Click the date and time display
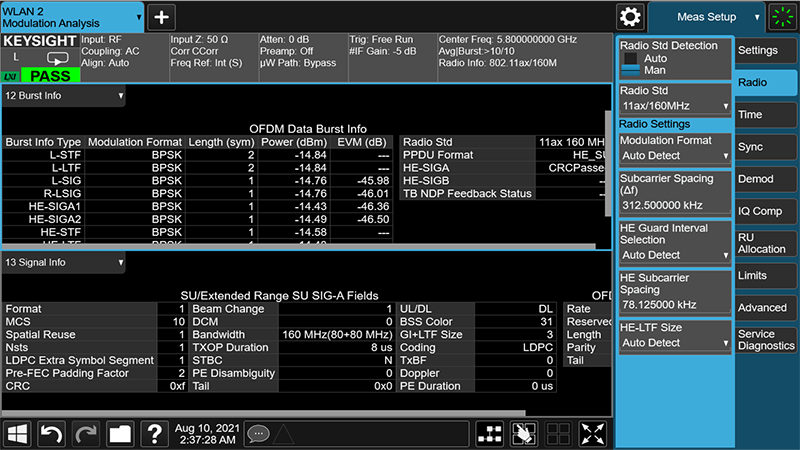This screenshot has width=800, height=450. [207, 434]
